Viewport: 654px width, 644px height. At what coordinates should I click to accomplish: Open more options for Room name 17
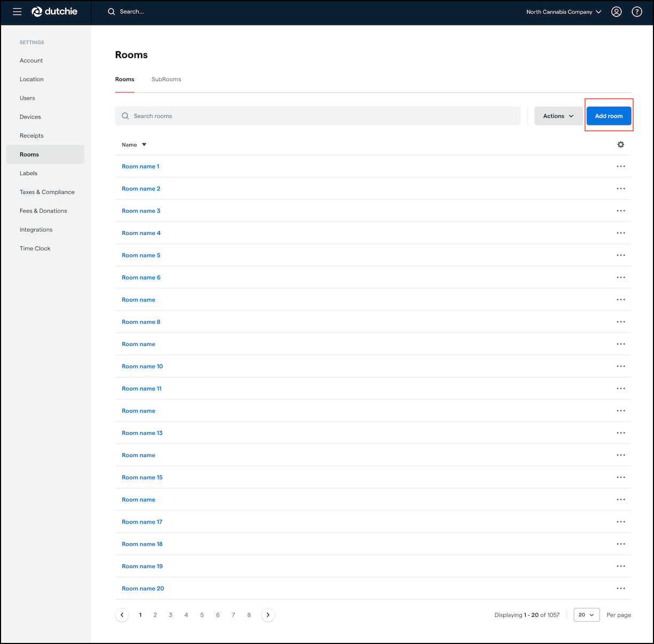(x=621, y=522)
